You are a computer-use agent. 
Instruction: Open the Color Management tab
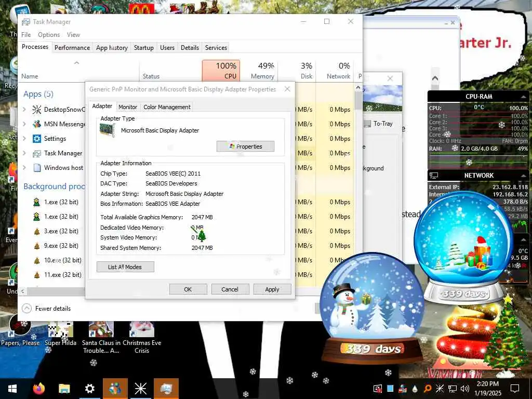tap(167, 107)
